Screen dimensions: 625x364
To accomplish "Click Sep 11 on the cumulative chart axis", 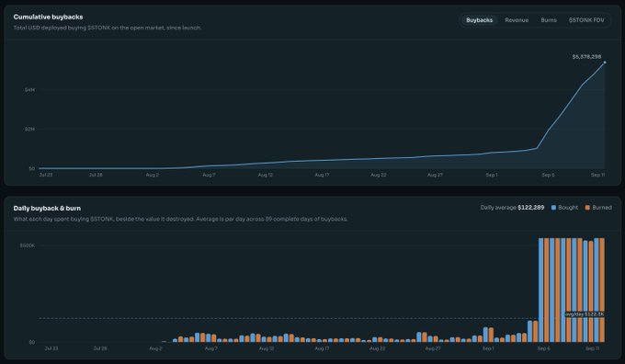I will [598, 175].
